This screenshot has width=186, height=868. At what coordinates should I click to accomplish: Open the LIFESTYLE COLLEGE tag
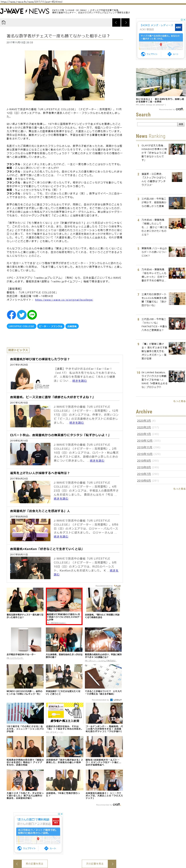click(x=21, y=326)
